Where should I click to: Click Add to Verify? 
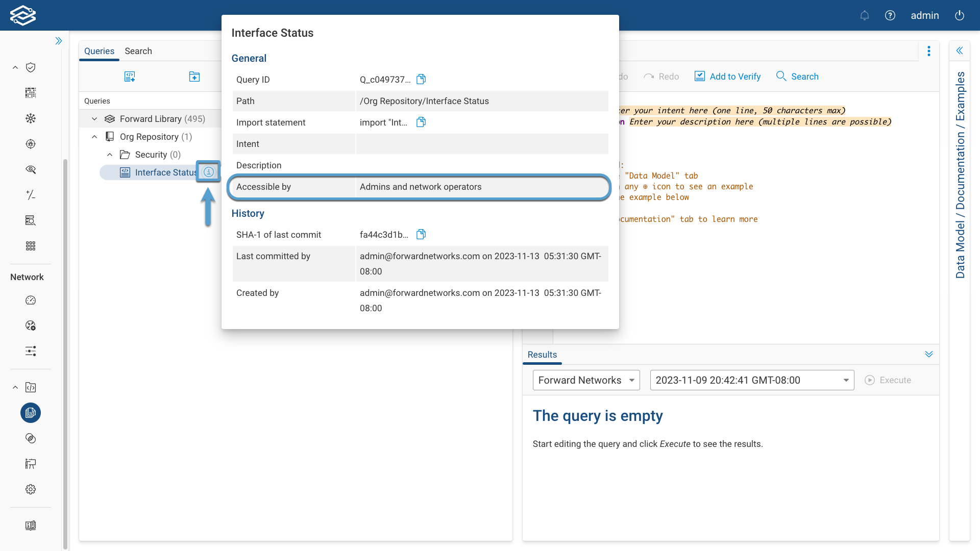tap(727, 76)
